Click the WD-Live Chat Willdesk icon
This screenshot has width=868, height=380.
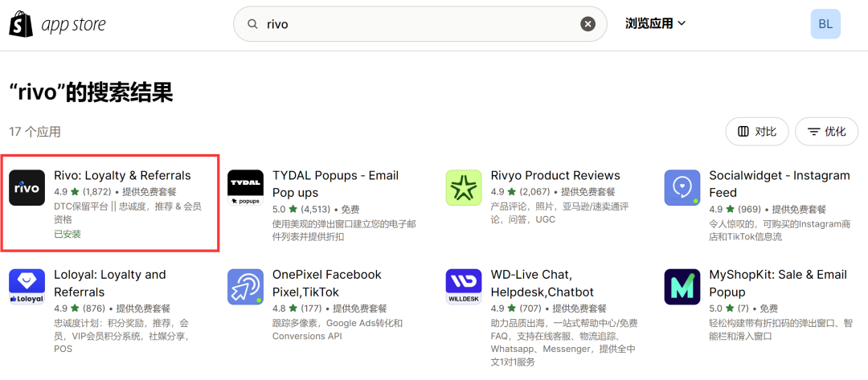[x=464, y=287]
